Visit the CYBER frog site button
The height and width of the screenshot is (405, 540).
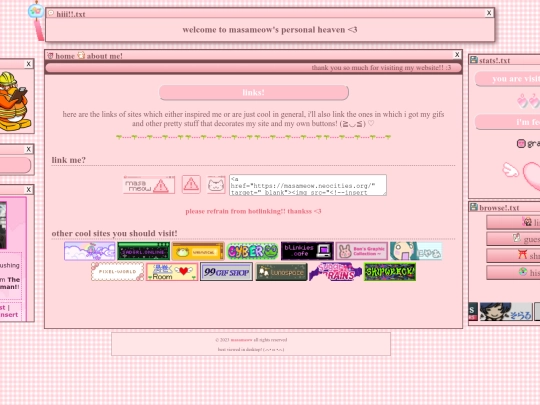pos(252,251)
